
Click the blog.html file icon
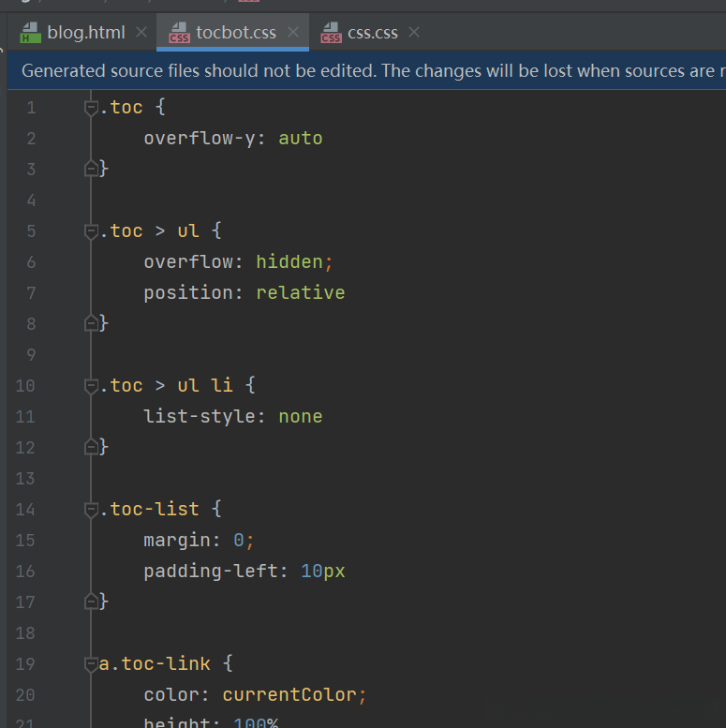[x=30, y=34]
